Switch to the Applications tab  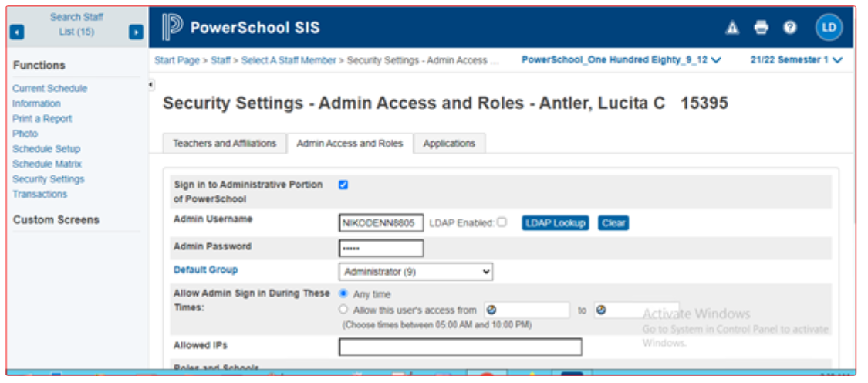coord(449,144)
